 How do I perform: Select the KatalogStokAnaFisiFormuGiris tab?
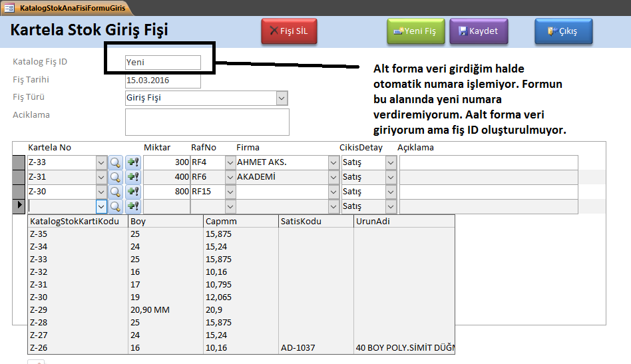coord(65,8)
